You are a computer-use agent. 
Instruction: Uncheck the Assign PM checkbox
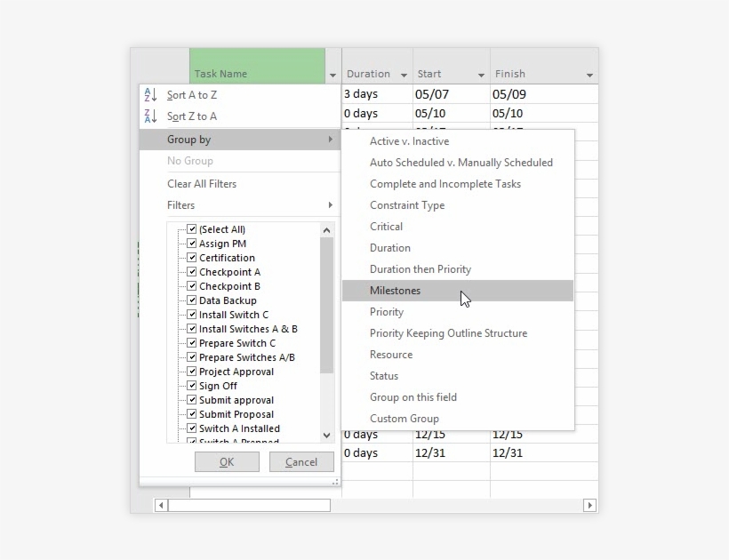click(x=191, y=243)
